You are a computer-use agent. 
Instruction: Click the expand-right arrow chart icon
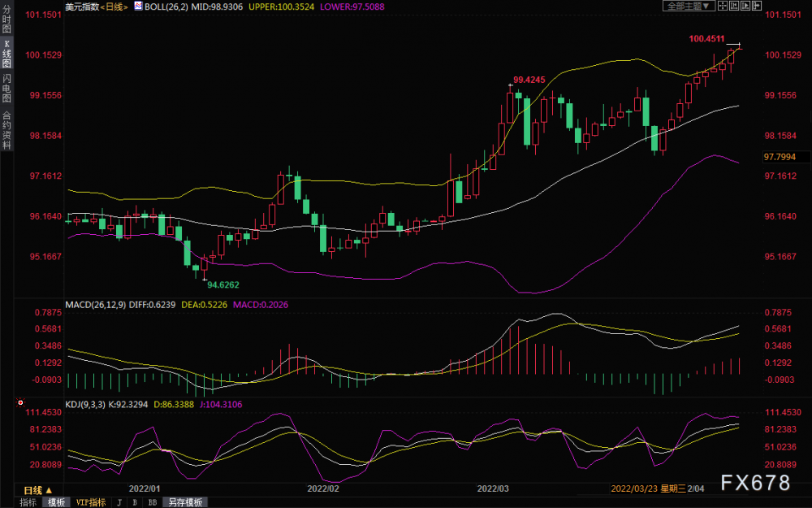pos(757,6)
